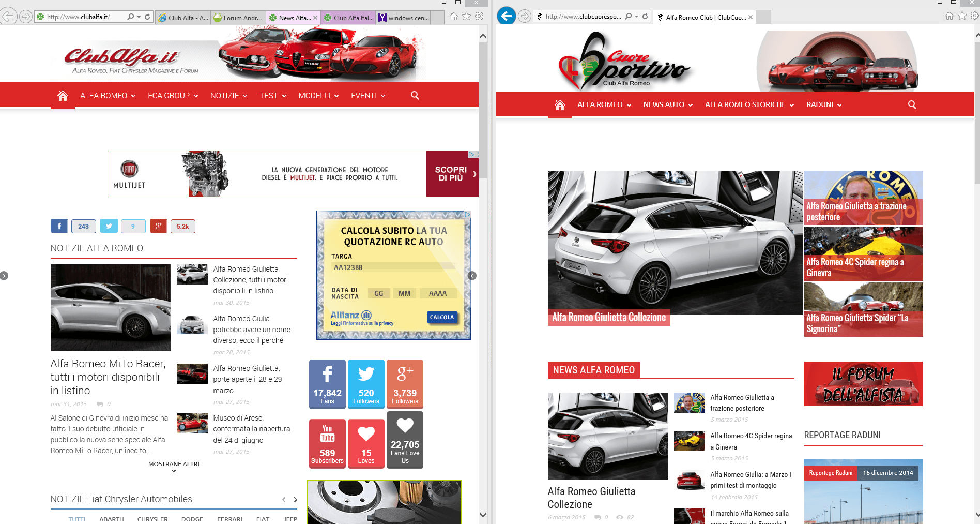The image size is (980, 524).
Task: Refresh the clubcuoresportivo page
Action: point(645,17)
